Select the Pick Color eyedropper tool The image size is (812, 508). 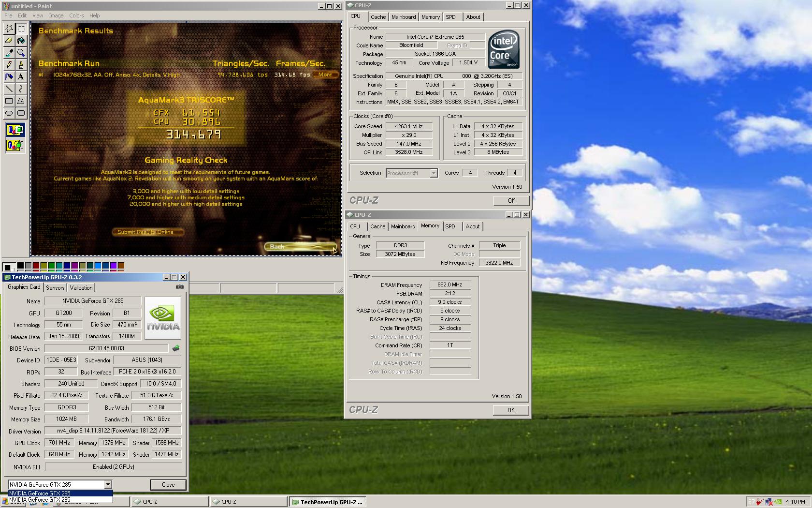pyautogui.click(x=9, y=53)
